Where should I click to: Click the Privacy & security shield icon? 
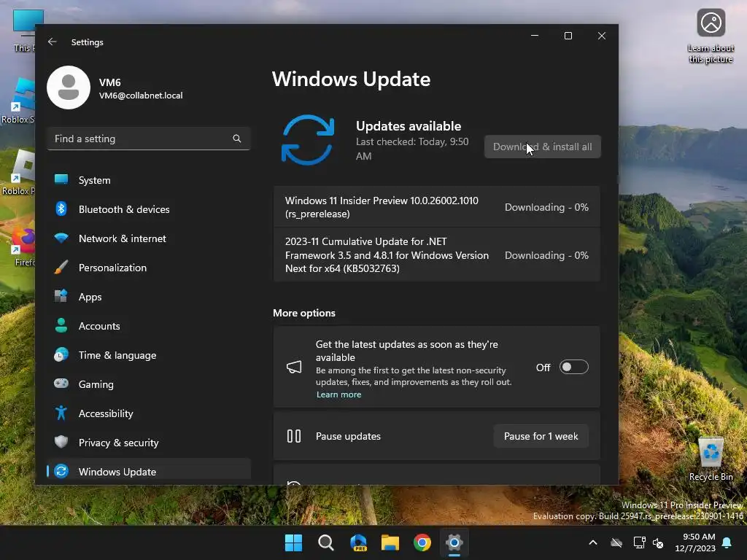61,442
